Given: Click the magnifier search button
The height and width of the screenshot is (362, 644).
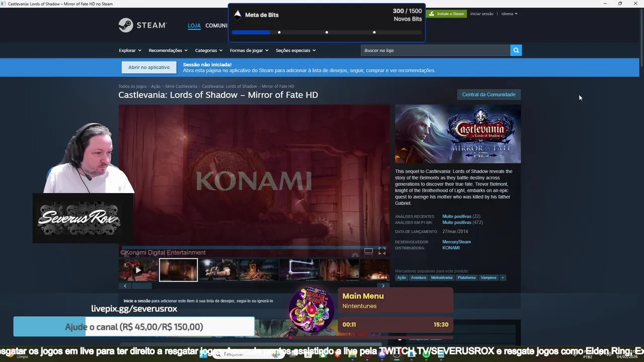Looking at the screenshot, I should point(516,50).
